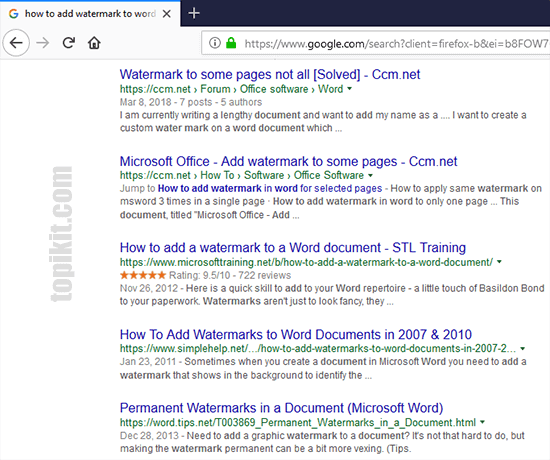Open 'How To Add Watermarks to Word Documents in 2007 & 2010'
Viewport: 550px width, 460px height.
point(296,334)
